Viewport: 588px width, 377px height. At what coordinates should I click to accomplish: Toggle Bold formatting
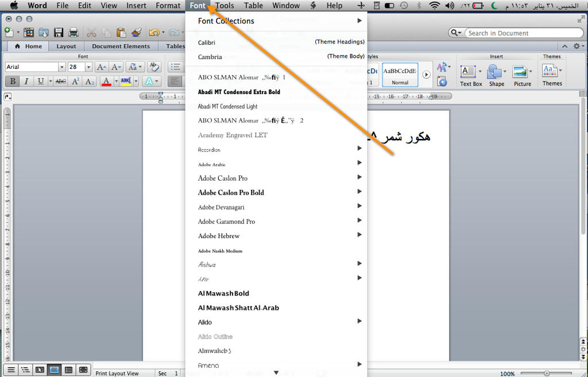(x=13, y=81)
